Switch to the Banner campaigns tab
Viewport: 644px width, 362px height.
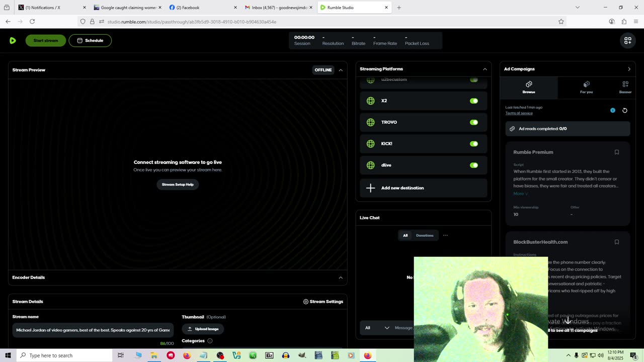(x=625, y=87)
